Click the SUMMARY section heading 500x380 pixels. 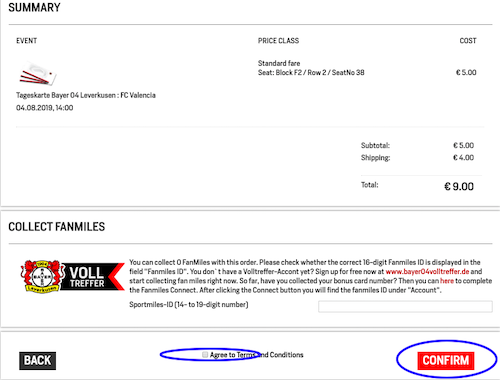pos(34,8)
